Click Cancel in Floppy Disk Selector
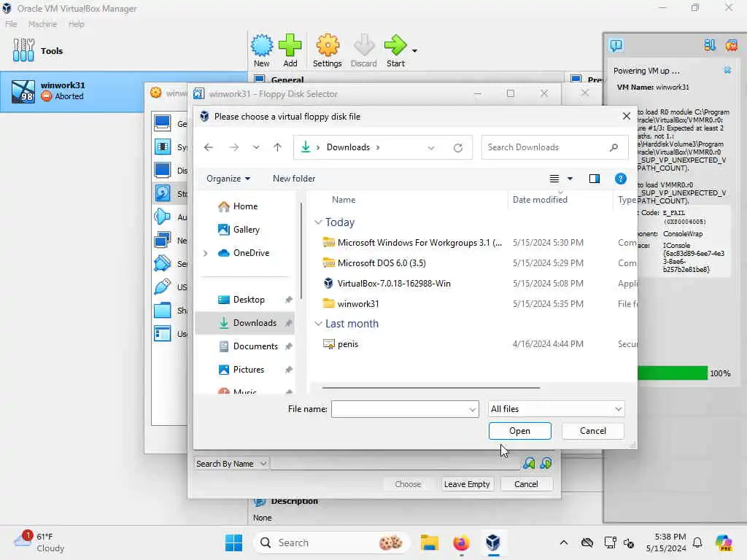 [x=526, y=484]
